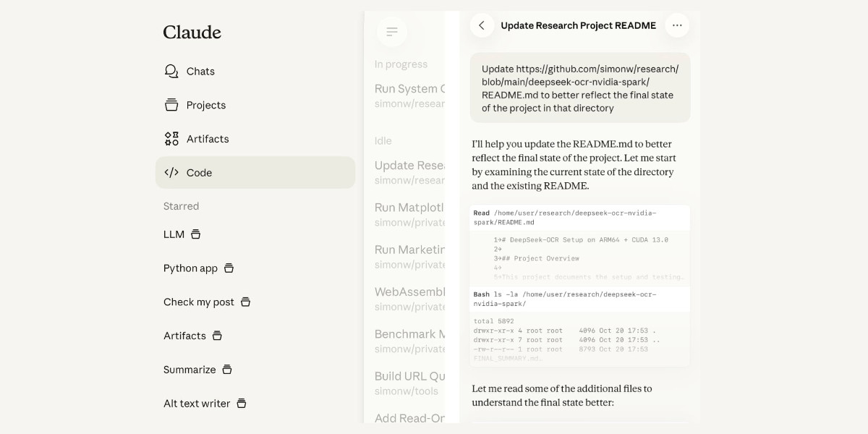Select the Run Matplotlib session
The width and height of the screenshot is (868, 434).
[409, 214]
